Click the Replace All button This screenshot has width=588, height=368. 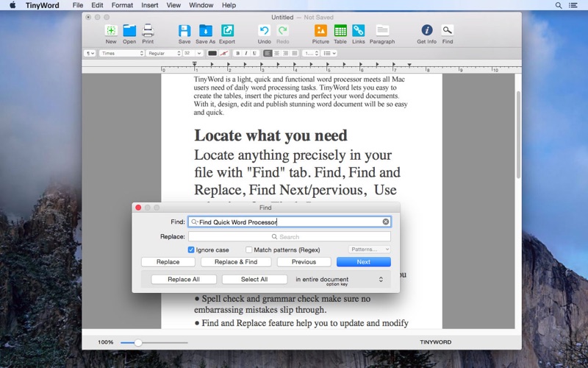tap(184, 280)
